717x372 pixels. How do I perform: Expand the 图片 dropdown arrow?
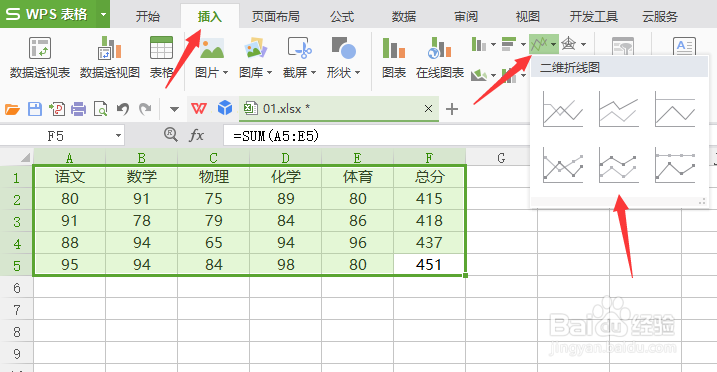225,73
